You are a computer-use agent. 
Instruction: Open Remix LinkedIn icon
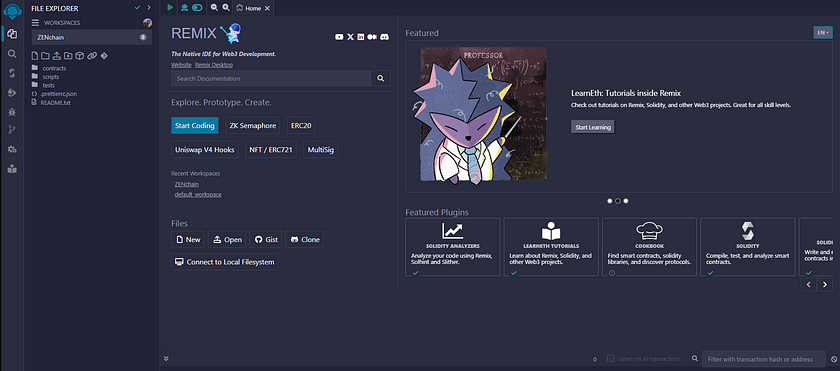click(x=361, y=37)
